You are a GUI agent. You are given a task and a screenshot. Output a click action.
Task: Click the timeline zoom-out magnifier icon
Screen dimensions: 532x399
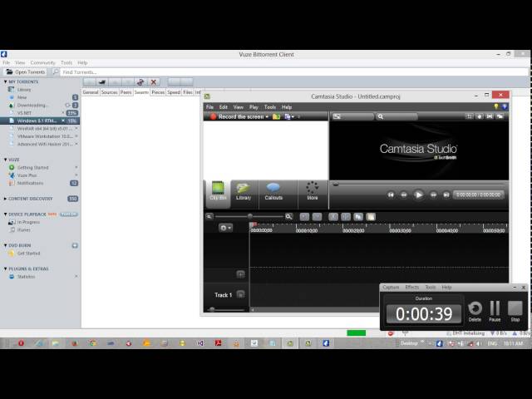click(x=209, y=216)
